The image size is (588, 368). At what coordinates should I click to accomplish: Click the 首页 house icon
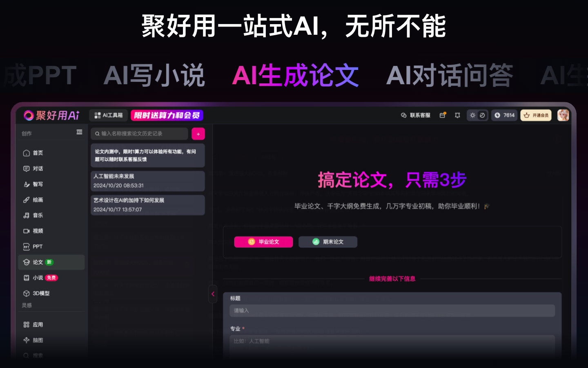pyautogui.click(x=27, y=153)
